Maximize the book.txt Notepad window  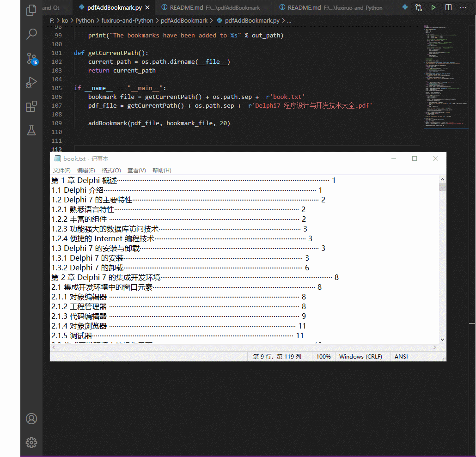[415, 158]
